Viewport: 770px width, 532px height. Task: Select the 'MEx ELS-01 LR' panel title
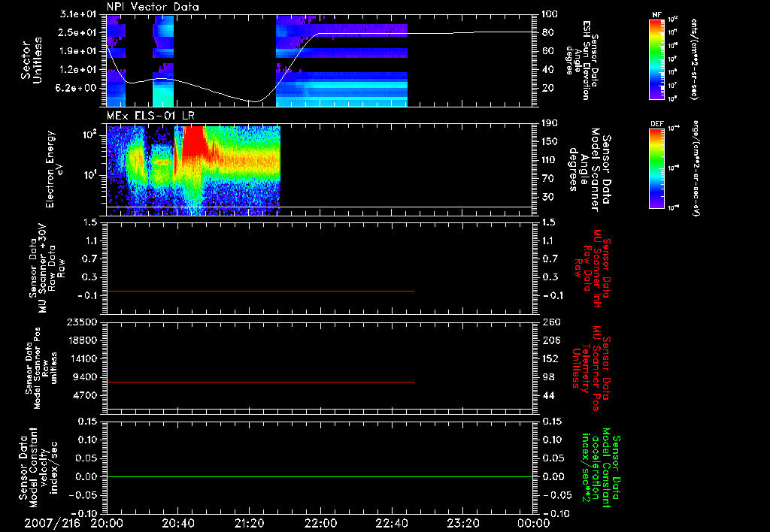coord(150,116)
